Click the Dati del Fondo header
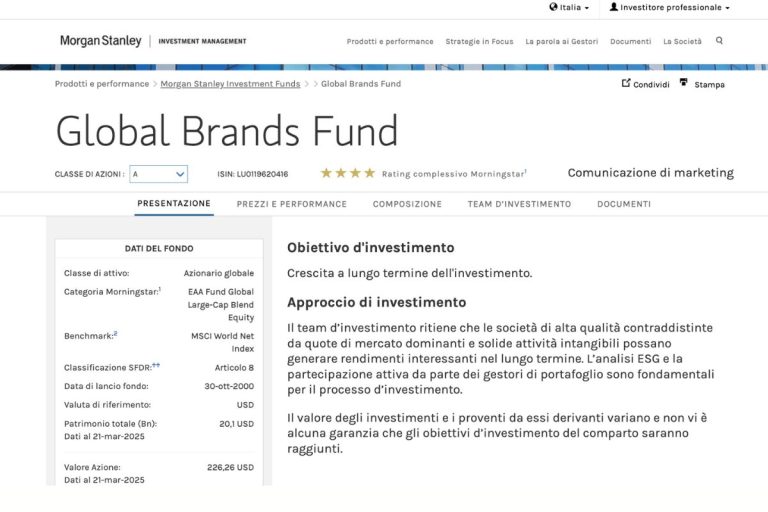This screenshot has height=512, width=768. point(159,248)
